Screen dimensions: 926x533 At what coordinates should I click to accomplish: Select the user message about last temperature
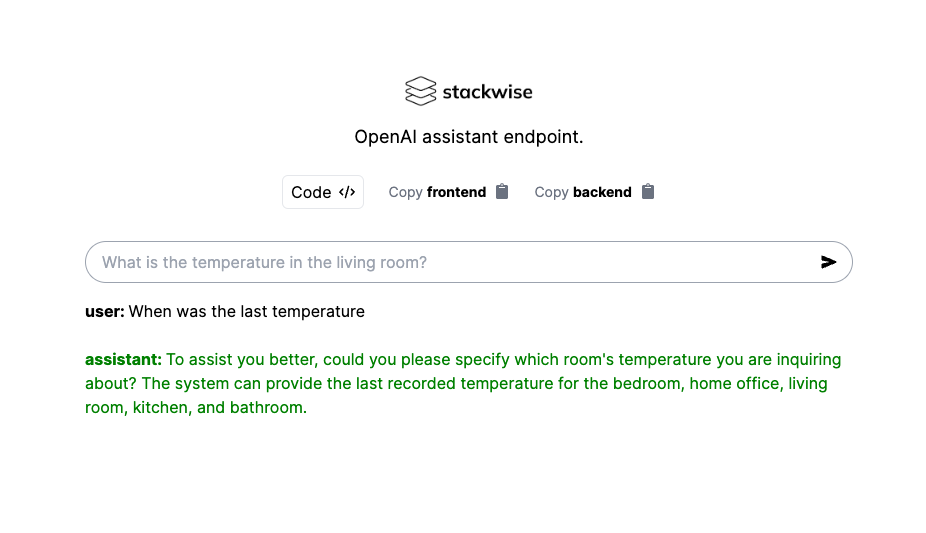[247, 312]
